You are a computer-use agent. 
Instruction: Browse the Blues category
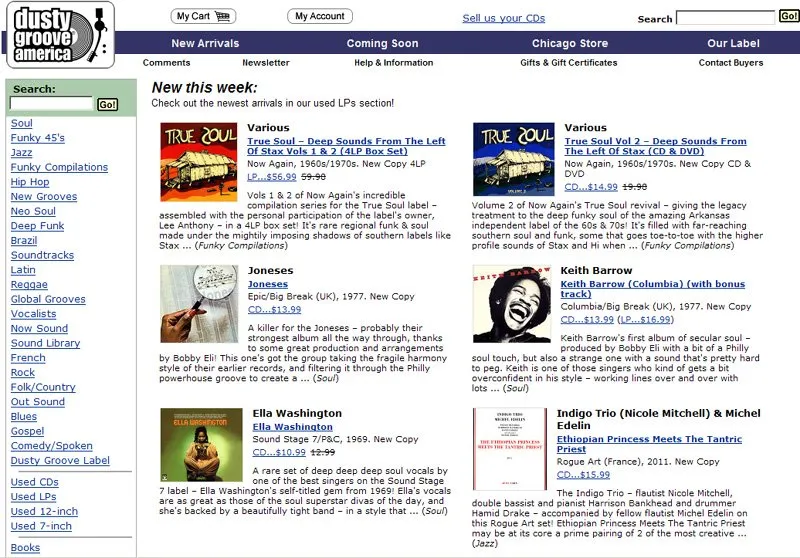coord(24,417)
